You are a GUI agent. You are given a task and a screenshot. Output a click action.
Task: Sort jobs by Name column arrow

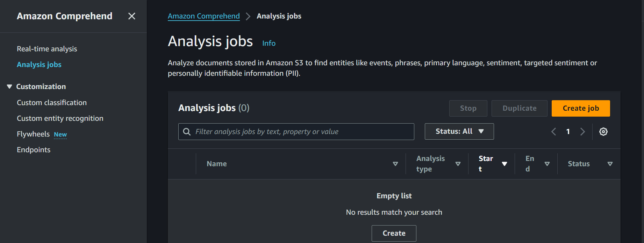[395, 164]
